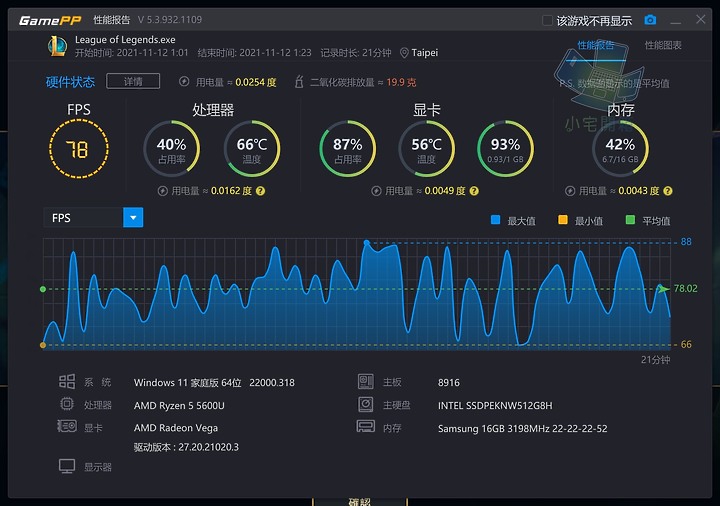Click the graphics card icon in hardware list
The image size is (720, 506).
pos(67,426)
